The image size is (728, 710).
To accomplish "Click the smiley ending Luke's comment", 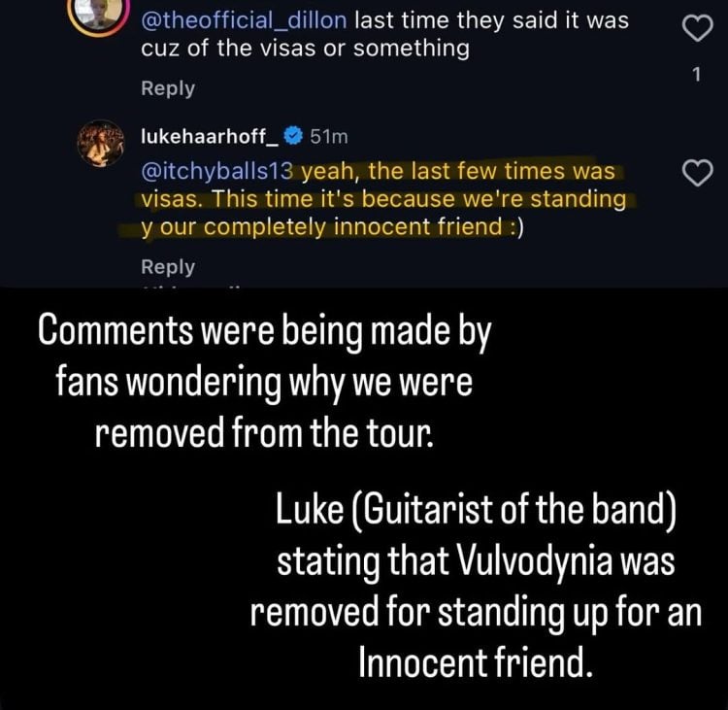I will 513,228.
